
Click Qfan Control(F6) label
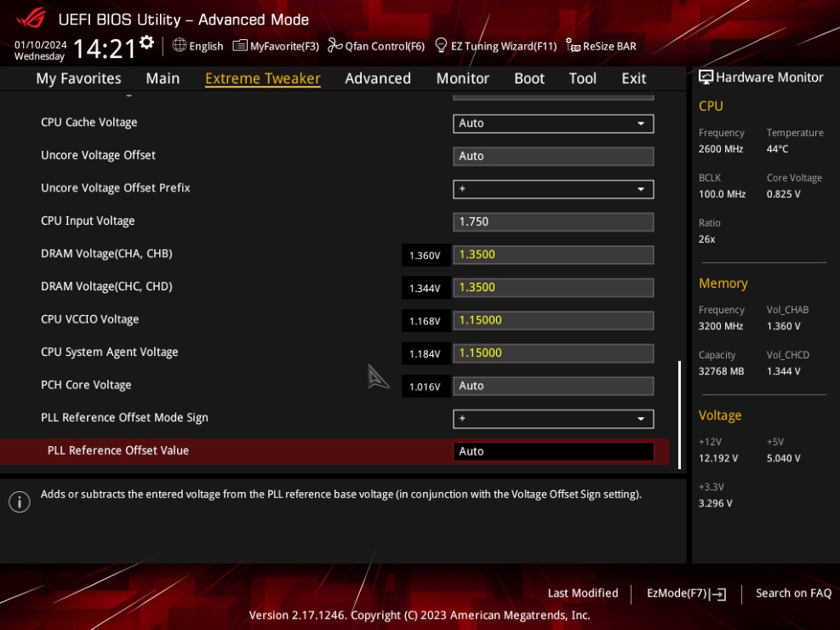(385, 46)
